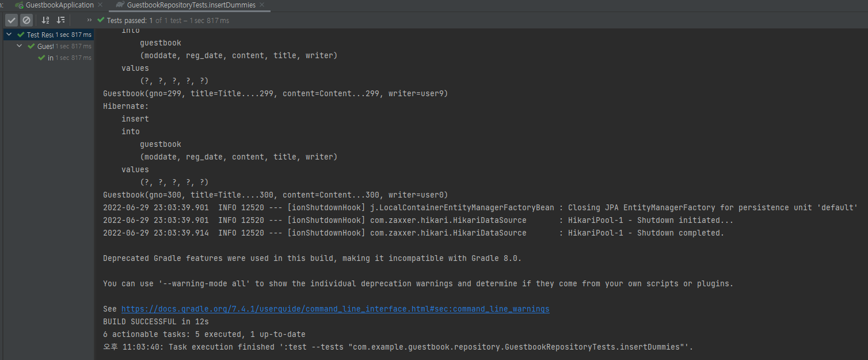This screenshot has height=360, width=868.
Task: Toggle the Show Ignored tests button
Action: [x=26, y=20]
